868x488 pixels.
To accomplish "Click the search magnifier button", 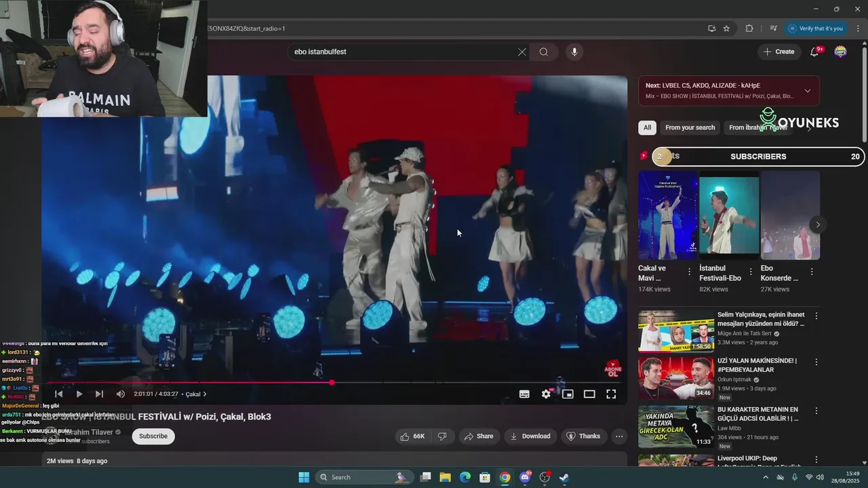I will [544, 52].
